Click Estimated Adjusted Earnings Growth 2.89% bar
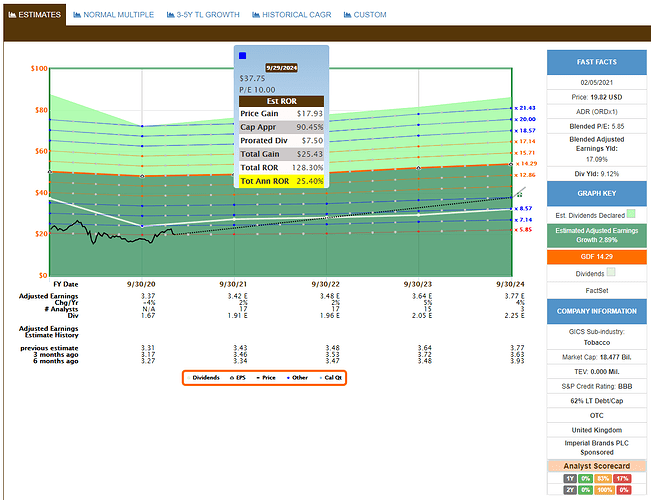This screenshot has height=500, width=651. click(597, 235)
